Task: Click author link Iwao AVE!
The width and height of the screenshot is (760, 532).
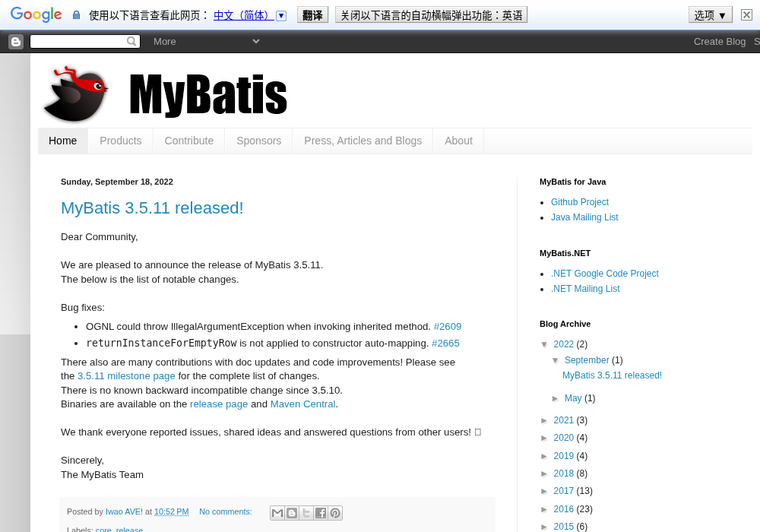Action: [x=124, y=511]
